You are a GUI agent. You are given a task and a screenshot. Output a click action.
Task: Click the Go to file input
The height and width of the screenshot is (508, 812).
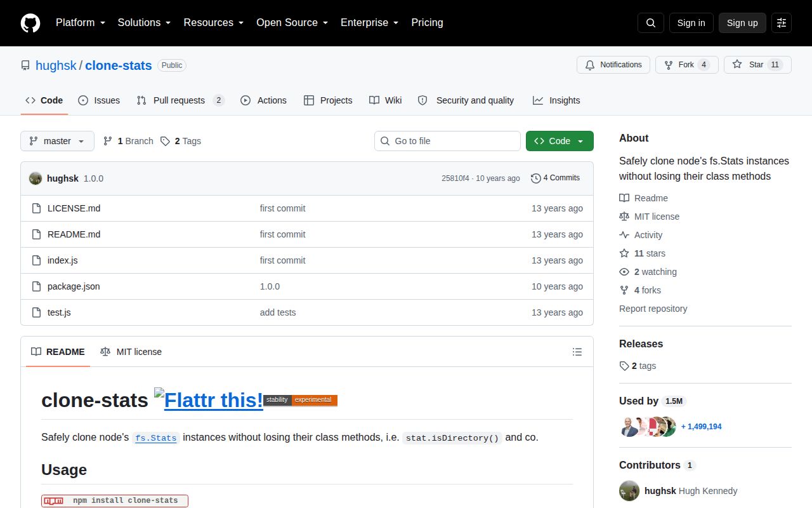(447, 141)
